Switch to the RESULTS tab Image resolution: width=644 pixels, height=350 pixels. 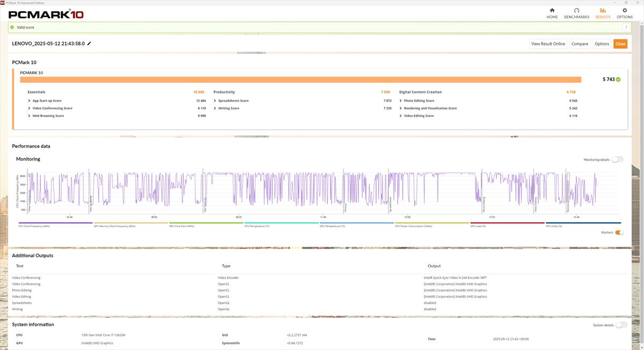[603, 13]
